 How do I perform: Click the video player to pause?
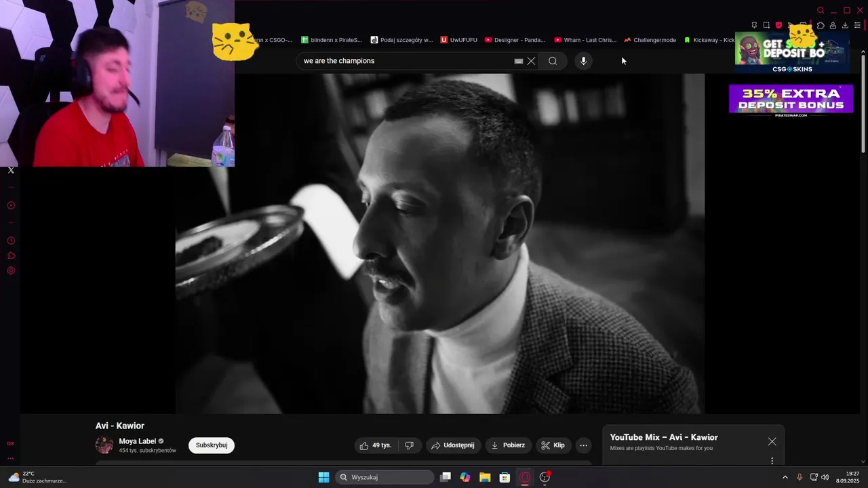coord(439,244)
